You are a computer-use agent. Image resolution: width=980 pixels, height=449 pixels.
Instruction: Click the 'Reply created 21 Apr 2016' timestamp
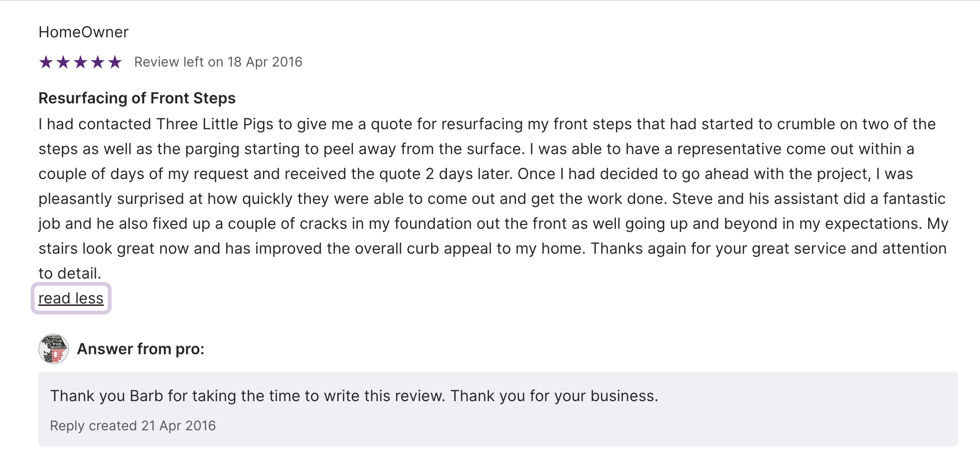click(x=133, y=426)
